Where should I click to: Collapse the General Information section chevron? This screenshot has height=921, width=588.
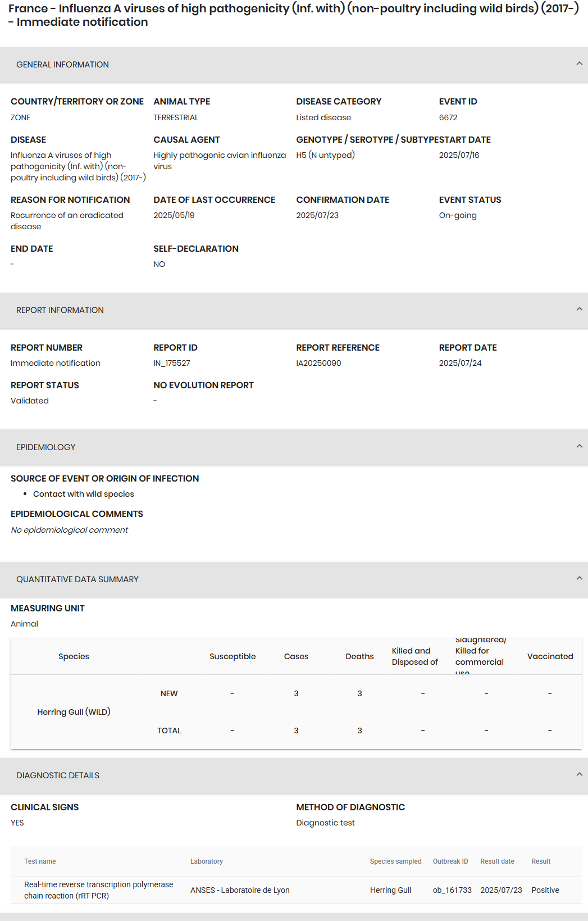click(579, 64)
